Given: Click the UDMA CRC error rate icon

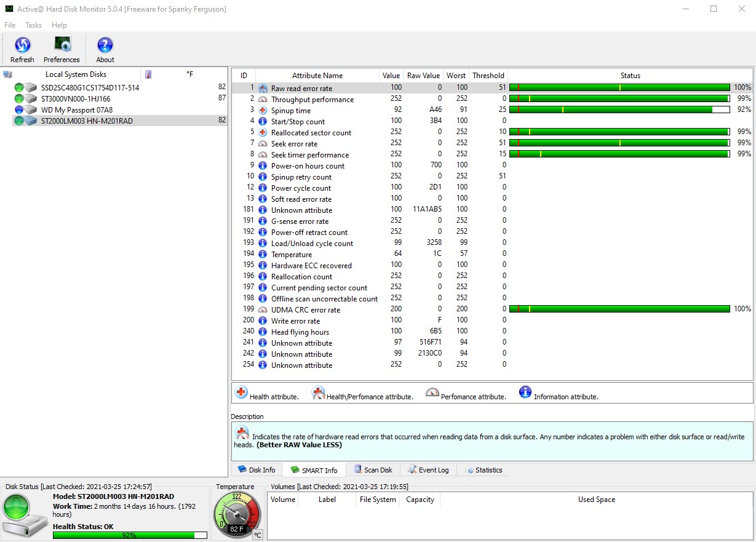Looking at the screenshot, I should [263, 310].
